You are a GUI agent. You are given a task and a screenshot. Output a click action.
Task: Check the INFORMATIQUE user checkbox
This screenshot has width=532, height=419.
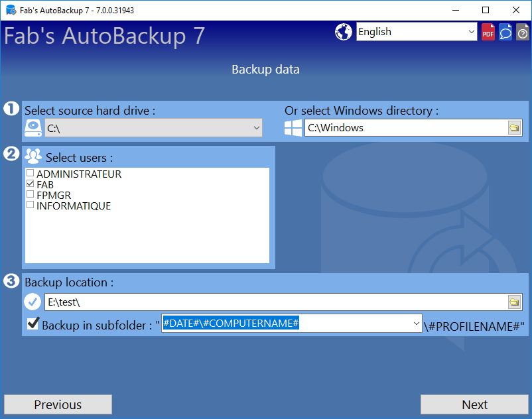coord(31,205)
